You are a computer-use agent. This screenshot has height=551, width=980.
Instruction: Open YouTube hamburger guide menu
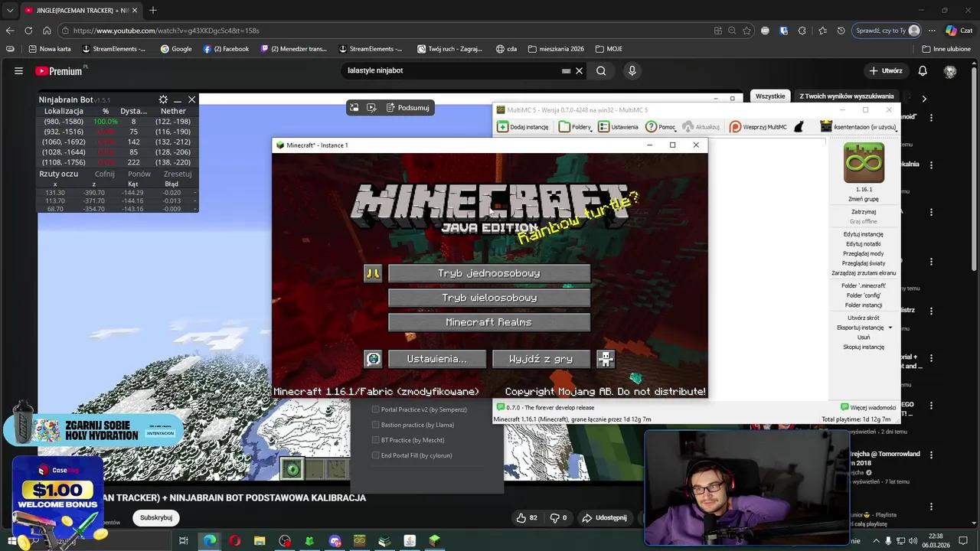click(x=18, y=70)
